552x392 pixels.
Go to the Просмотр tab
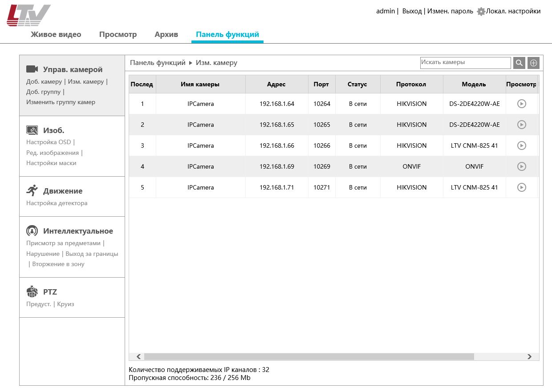pos(118,34)
